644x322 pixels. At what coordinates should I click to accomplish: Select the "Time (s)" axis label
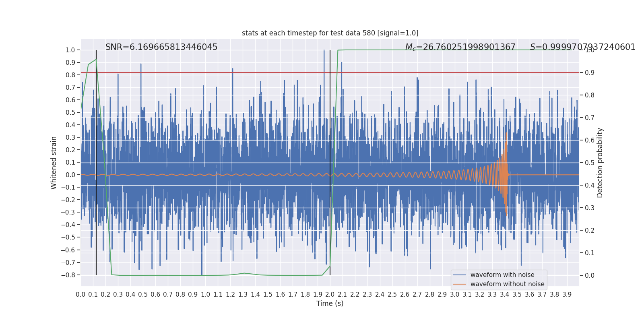point(330,303)
